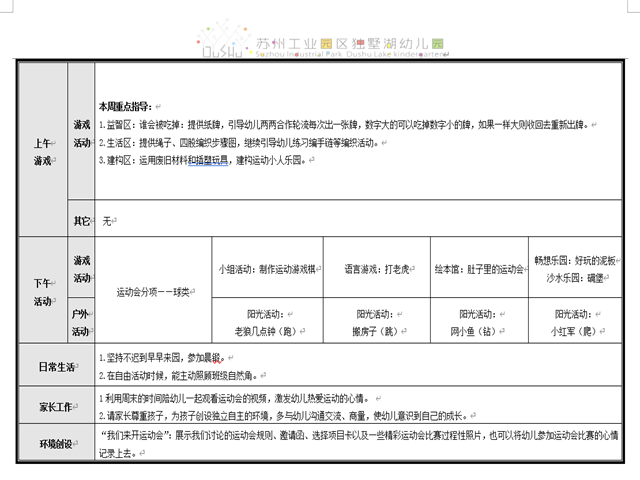Click the 日常生活 label cell
The width and height of the screenshot is (640, 480).
[57, 365]
